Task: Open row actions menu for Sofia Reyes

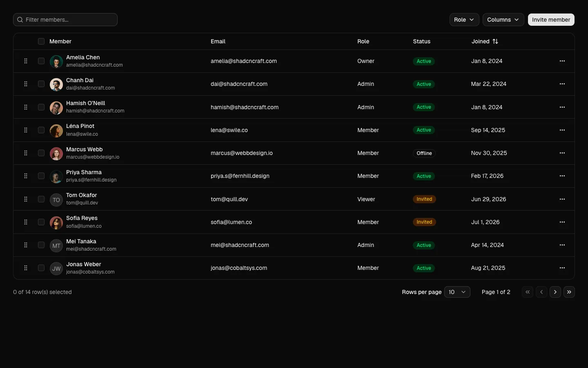Action: 562,222
